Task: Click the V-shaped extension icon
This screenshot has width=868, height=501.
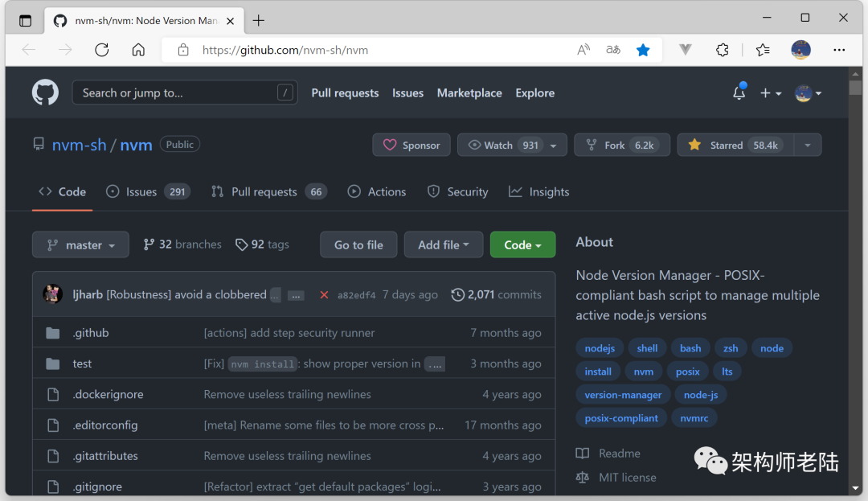Action: coord(686,50)
